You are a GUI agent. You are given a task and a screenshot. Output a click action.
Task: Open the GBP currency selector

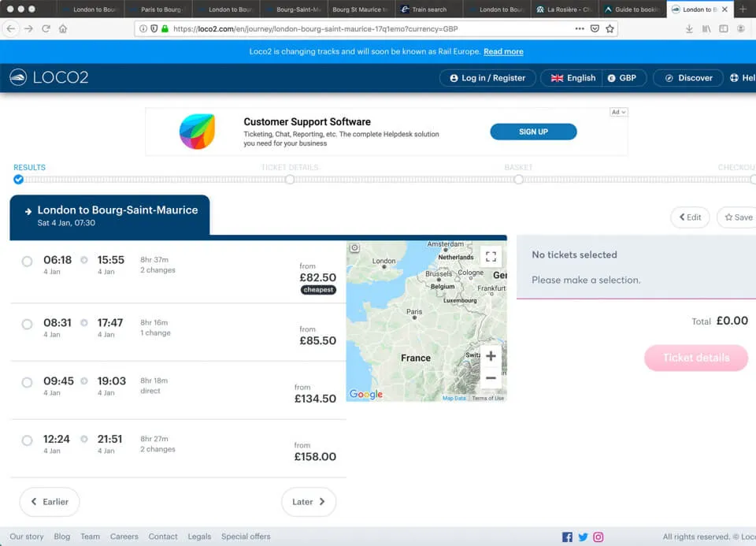623,78
